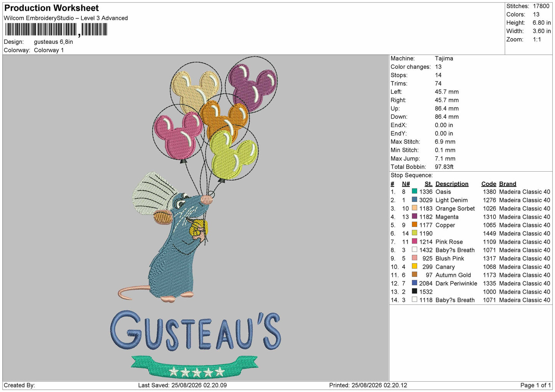Image resolution: width=555 pixels, height=392 pixels.
Task: Click the Description column header
Action: 452,184
